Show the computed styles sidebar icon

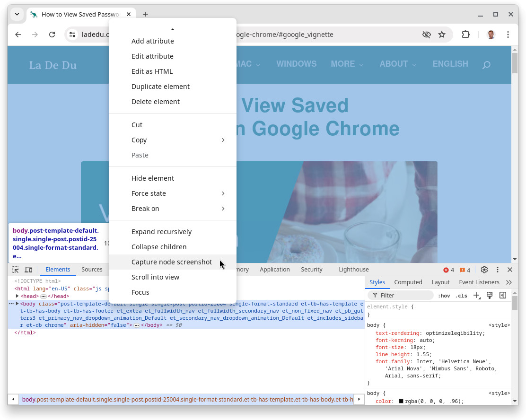click(503, 296)
